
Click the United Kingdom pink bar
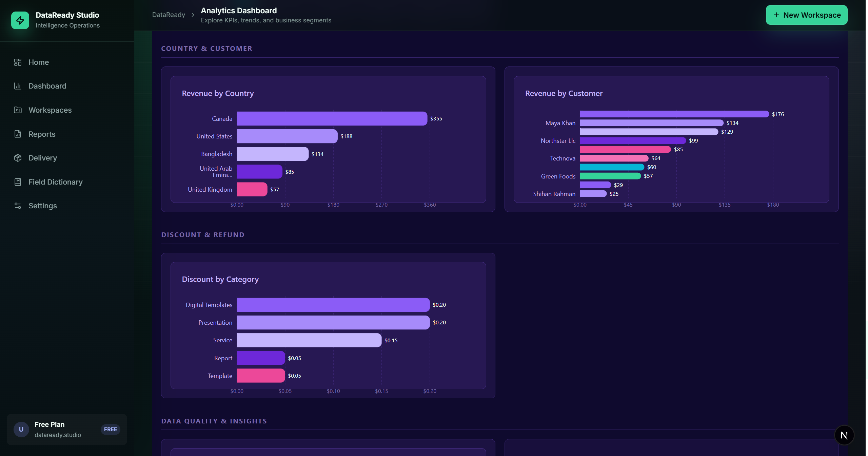click(252, 189)
